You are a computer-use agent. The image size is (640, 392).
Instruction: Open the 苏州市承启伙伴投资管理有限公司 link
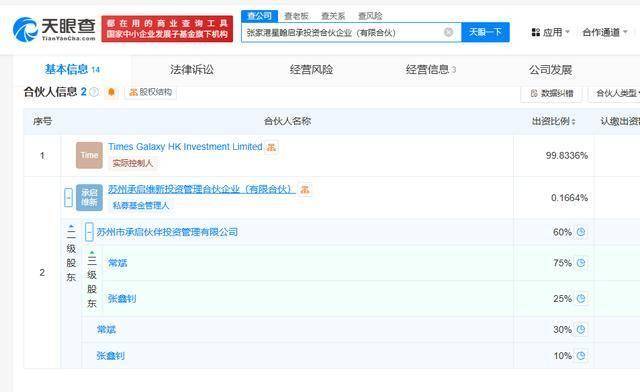point(167,232)
